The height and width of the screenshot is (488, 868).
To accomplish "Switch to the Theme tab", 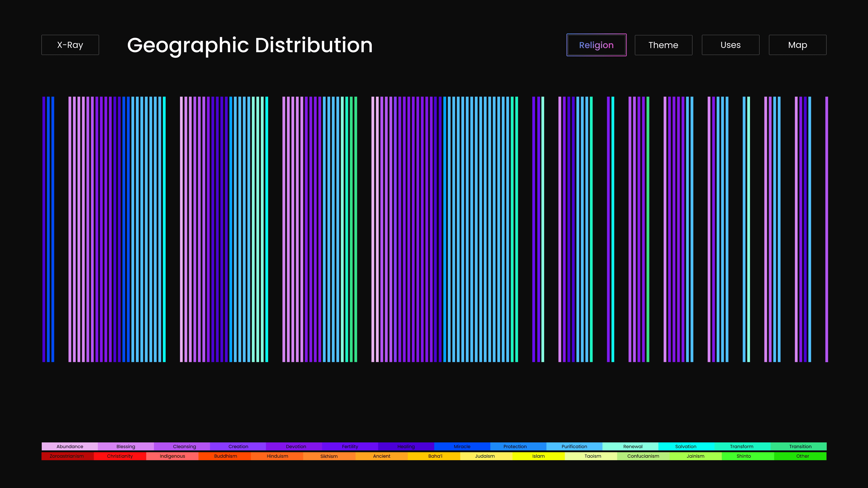I will point(663,45).
